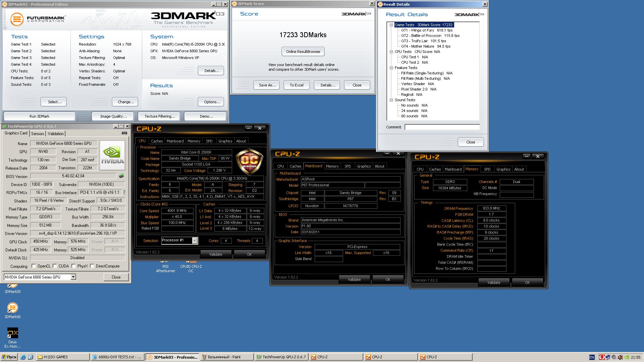Click the EN language indicator in tray
This screenshot has width=644, height=362.
(x=592, y=357)
